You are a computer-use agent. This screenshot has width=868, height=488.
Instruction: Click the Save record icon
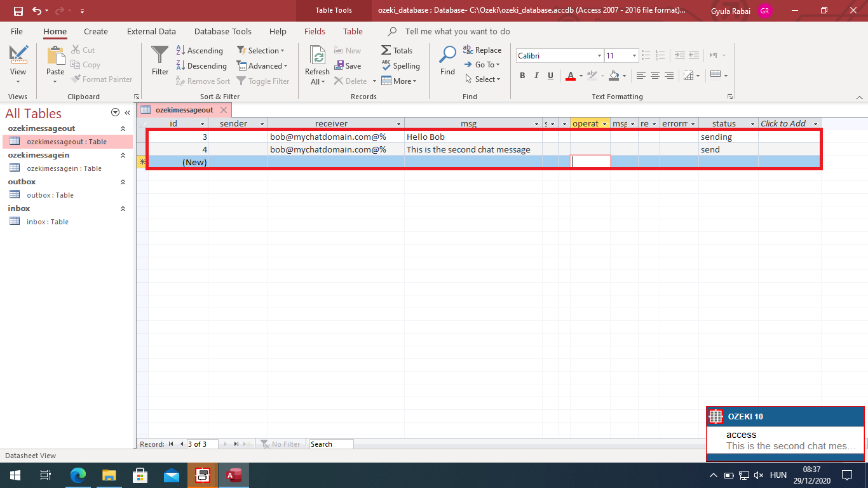[x=348, y=65]
